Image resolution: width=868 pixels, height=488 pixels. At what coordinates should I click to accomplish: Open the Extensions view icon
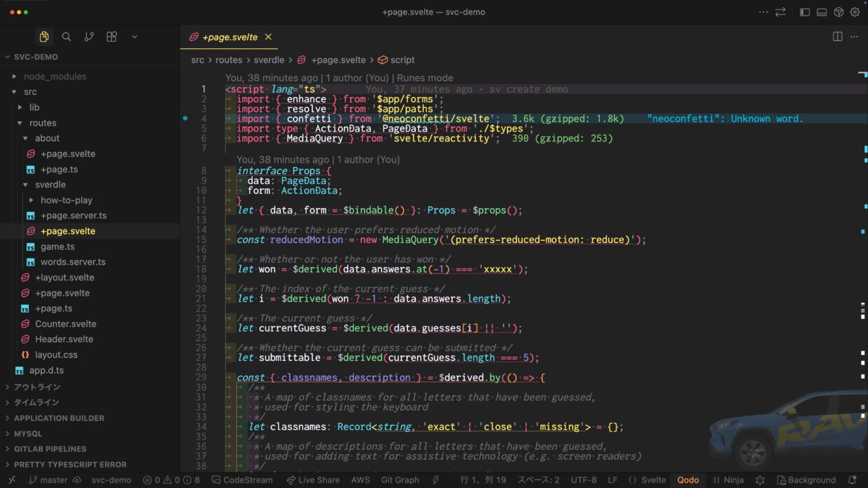click(112, 37)
